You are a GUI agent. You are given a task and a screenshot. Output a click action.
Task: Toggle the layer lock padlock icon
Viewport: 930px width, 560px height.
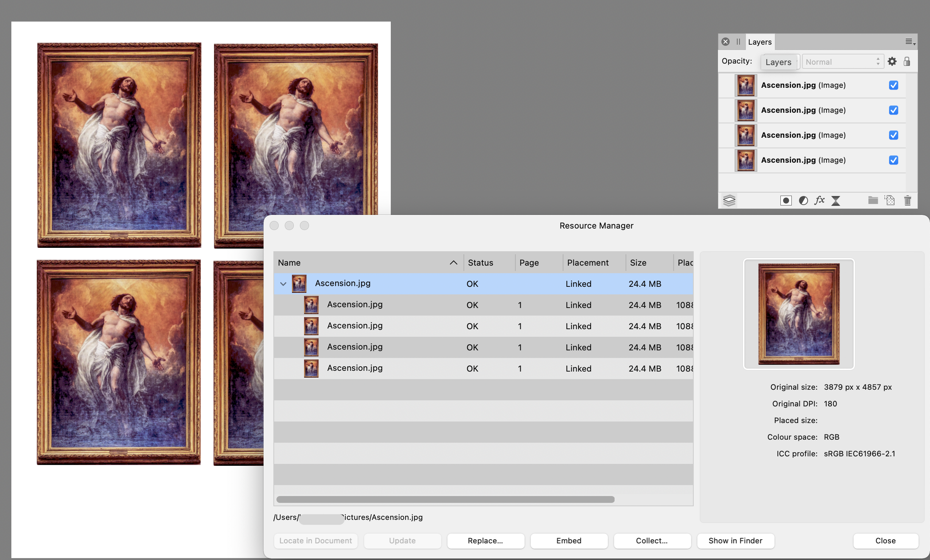tap(907, 61)
